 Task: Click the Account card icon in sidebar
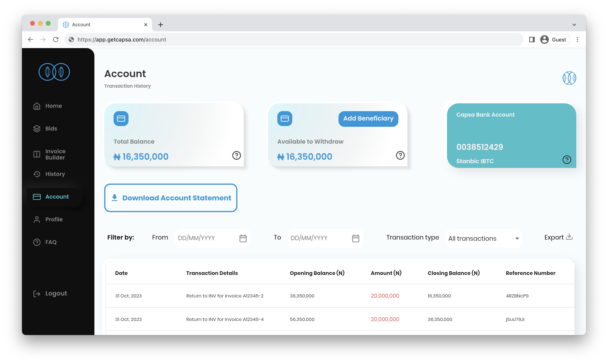[x=37, y=197]
